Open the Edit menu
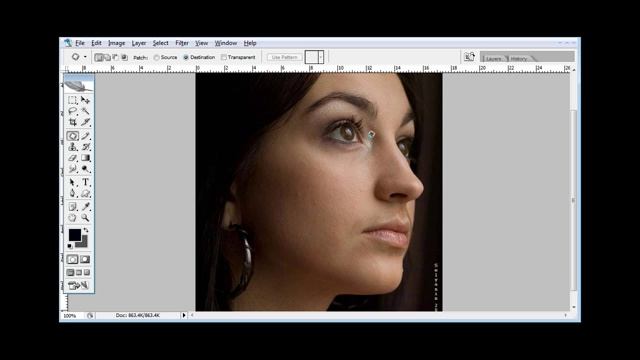 [96, 43]
